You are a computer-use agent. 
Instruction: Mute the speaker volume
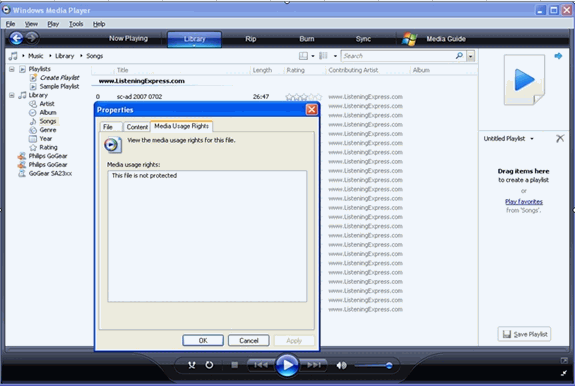[341, 365]
